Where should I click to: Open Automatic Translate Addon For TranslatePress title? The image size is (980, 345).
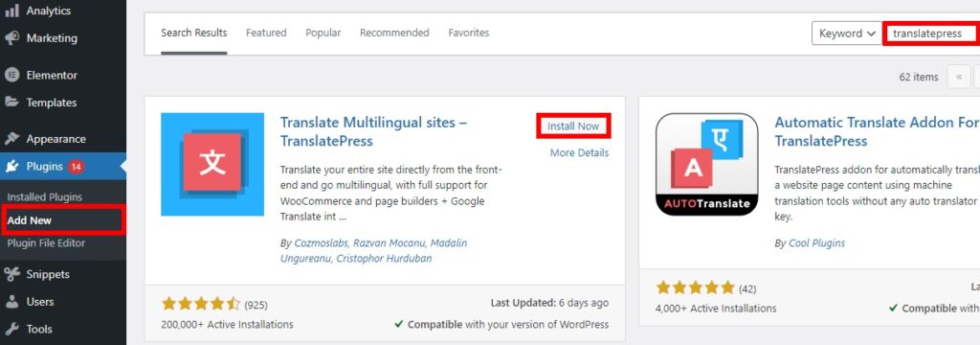(877, 131)
